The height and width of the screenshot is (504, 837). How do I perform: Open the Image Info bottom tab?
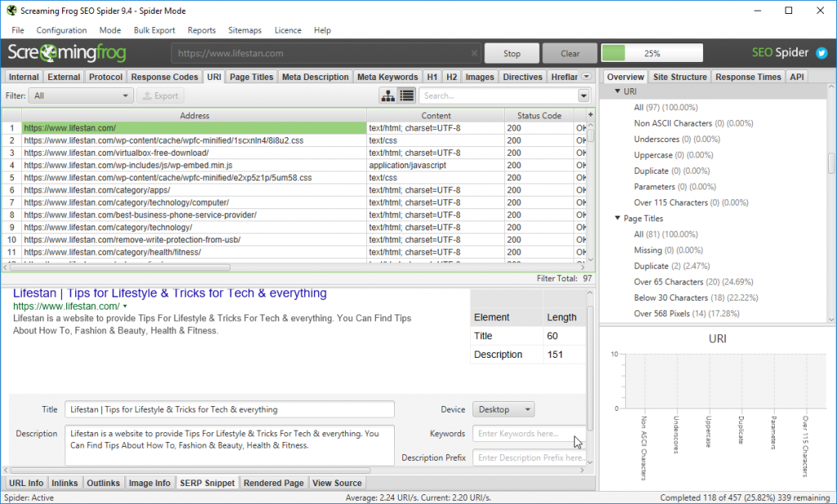[x=150, y=484]
